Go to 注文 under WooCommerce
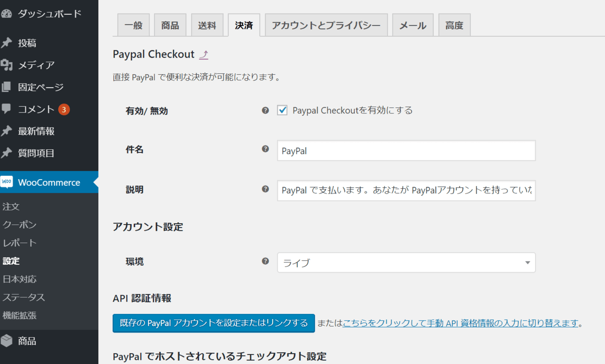605x364 pixels. 11,207
